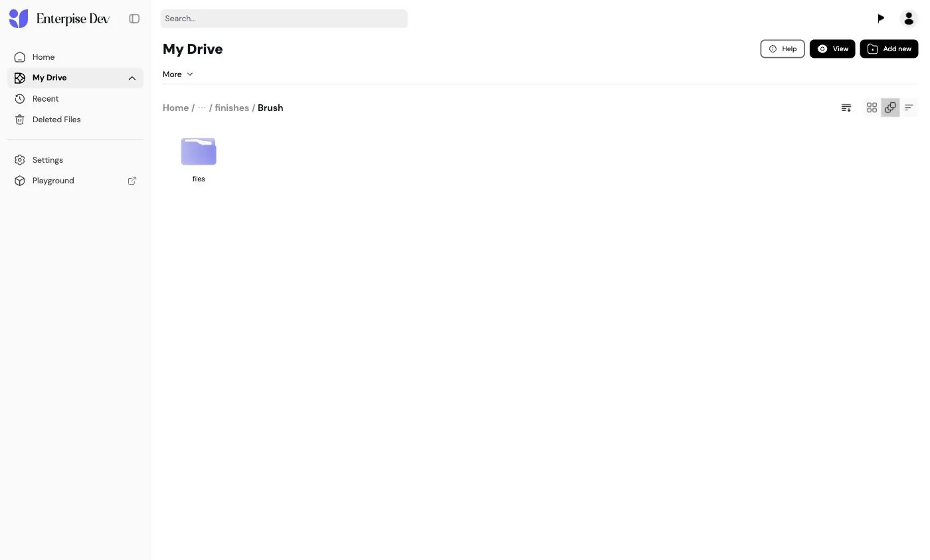
Task: Switch to list view icon
Action: (909, 108)
